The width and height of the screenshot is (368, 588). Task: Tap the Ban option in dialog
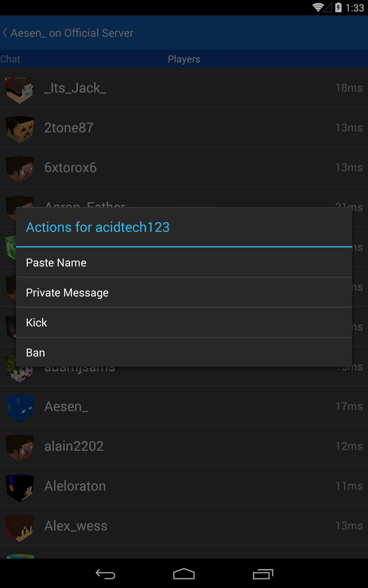(x=184, y=352)
